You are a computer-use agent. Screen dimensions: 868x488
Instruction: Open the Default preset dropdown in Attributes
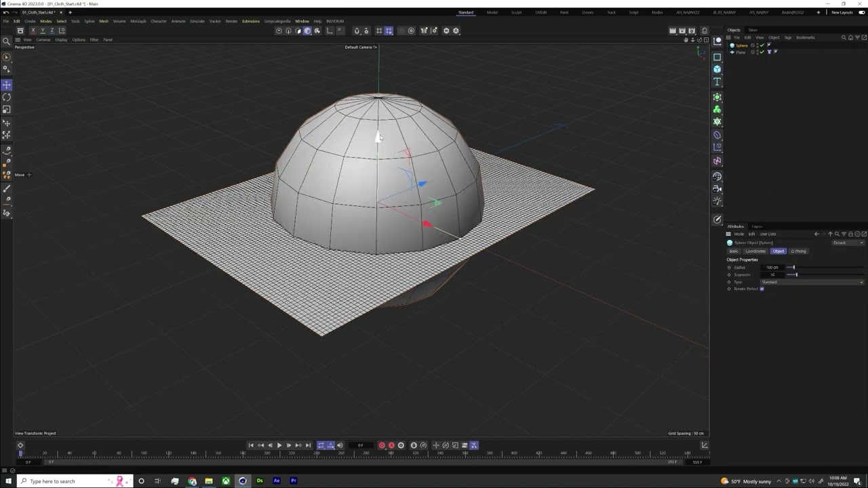coord(848,243)
